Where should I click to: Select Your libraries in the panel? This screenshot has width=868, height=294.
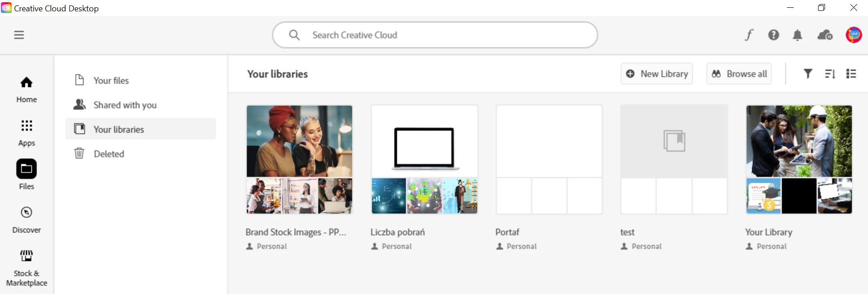tap(141, 129)
